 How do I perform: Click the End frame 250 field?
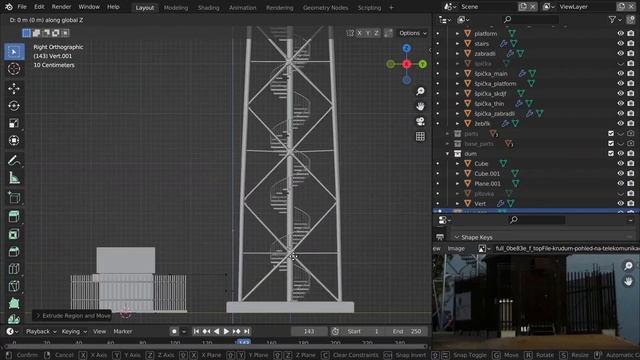tap(407, 331)
